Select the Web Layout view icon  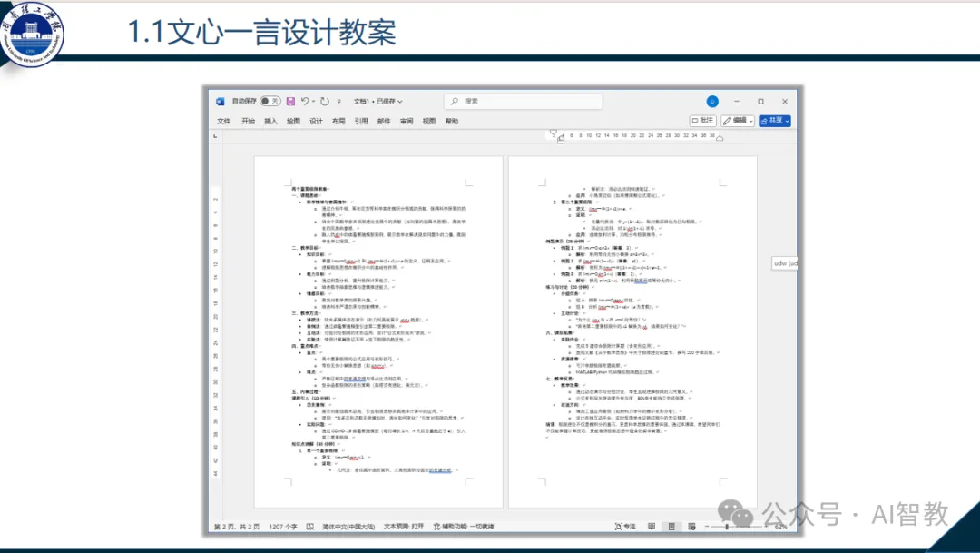691,527
